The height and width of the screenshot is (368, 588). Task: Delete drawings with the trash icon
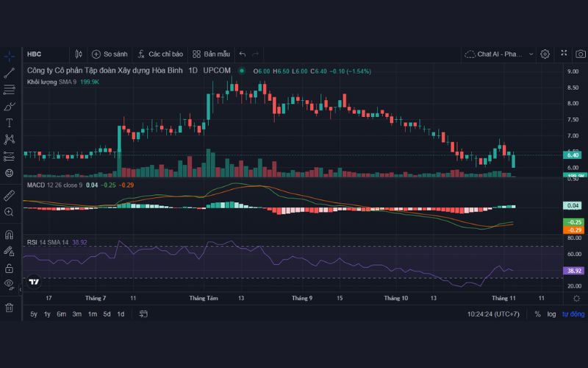pos(10,307)
